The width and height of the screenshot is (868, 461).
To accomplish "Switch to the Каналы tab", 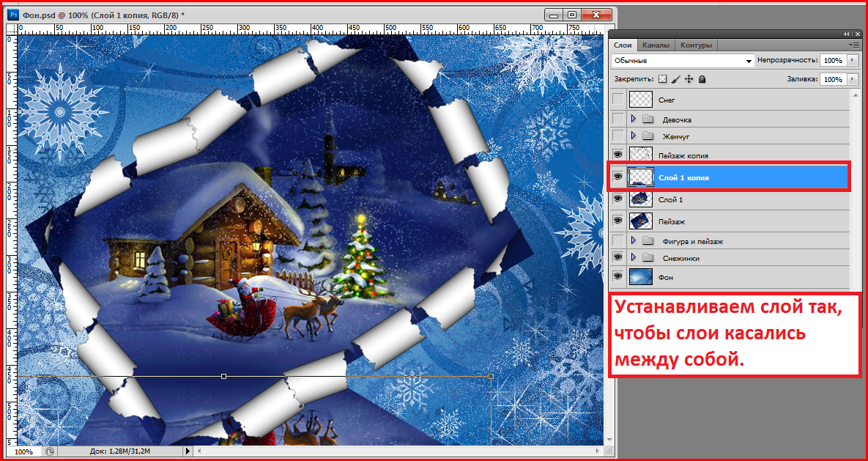I will (x=656, y=45).
